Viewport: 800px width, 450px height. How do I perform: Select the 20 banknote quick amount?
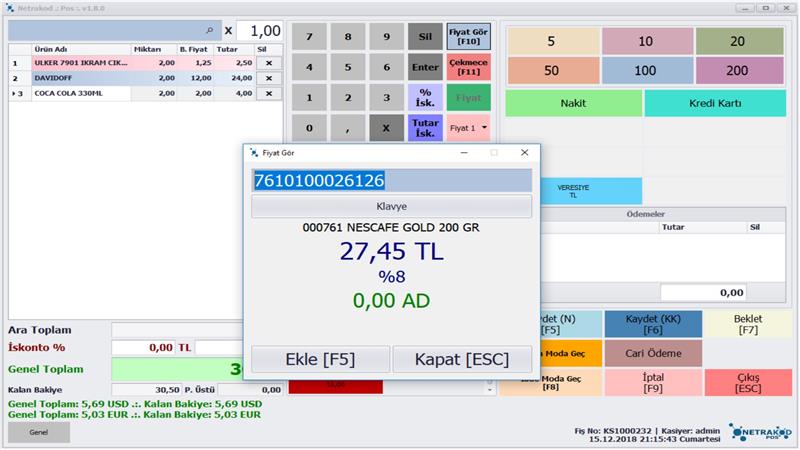(x=738, y=41)
